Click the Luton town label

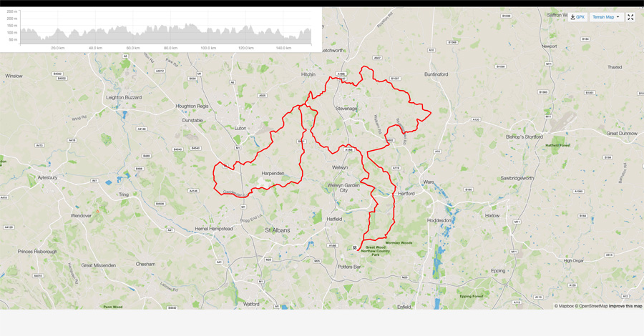click(240, 129)
